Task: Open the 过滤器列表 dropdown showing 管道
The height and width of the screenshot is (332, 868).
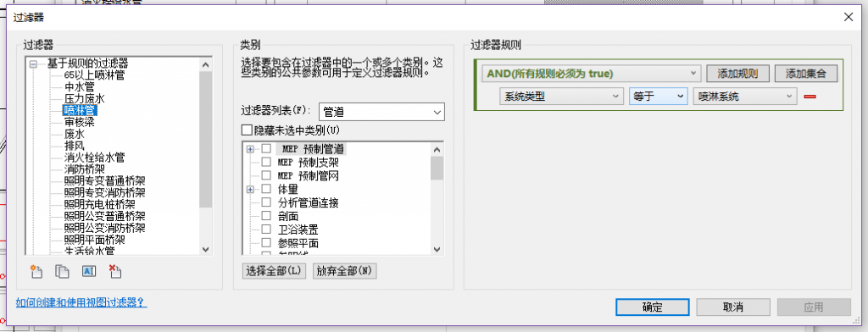Action: pos(382,111)
